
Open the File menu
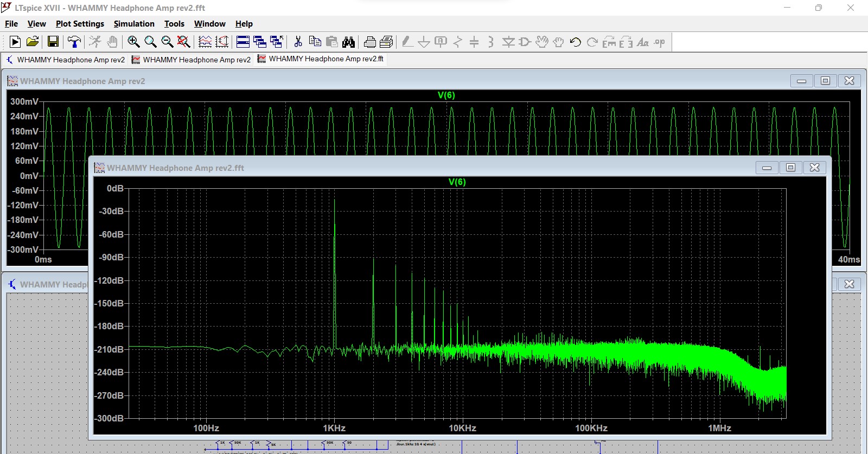click(x=11, y=24)
